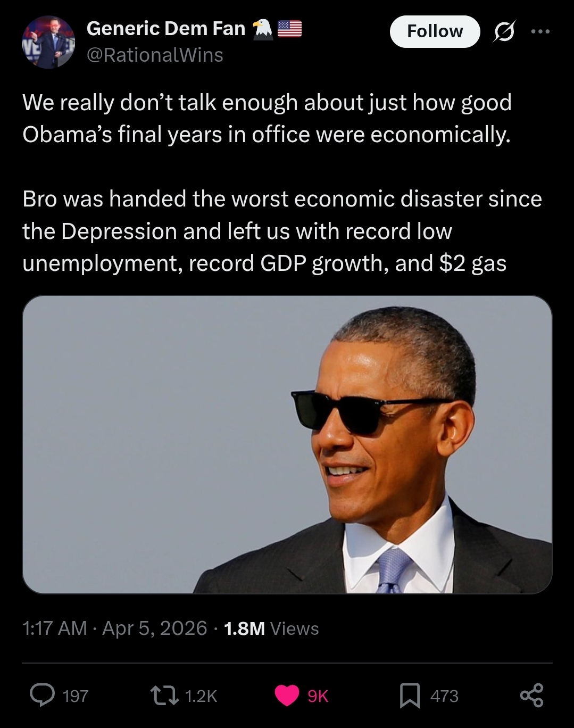This screenshot has height=728, width=574.
Task: Open the Grok slashed-circle icon
Action: coord(504,32)
